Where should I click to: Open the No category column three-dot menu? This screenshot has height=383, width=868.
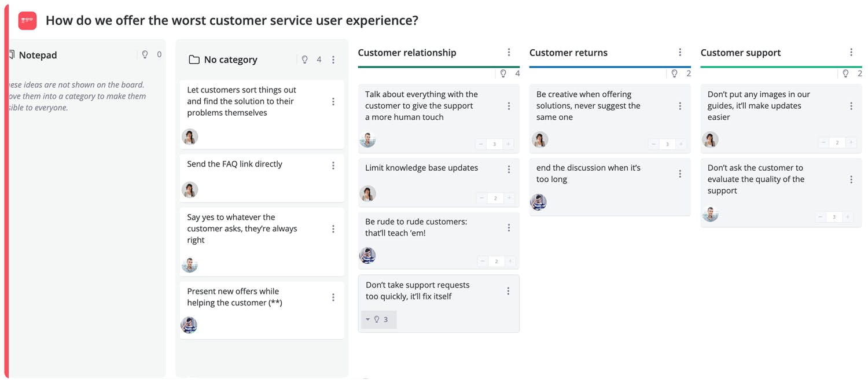pyautogui.click(x=333, y=60)
